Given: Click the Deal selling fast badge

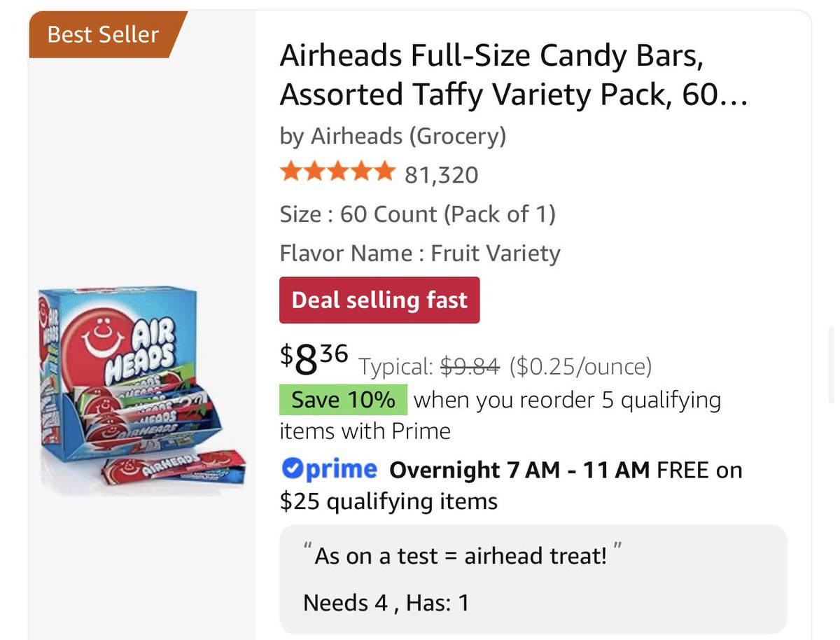Looking at the screenshot, I should click(379, 300).
